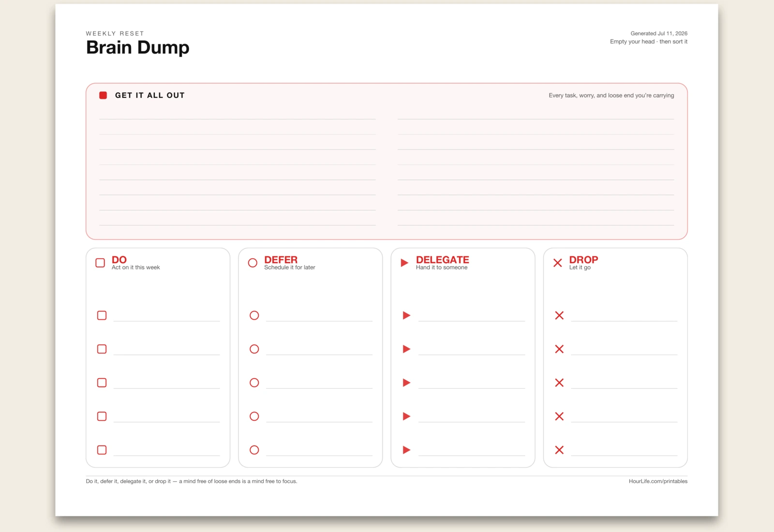
Task: Click the second X mark in the DROP list
Action: 559,349
